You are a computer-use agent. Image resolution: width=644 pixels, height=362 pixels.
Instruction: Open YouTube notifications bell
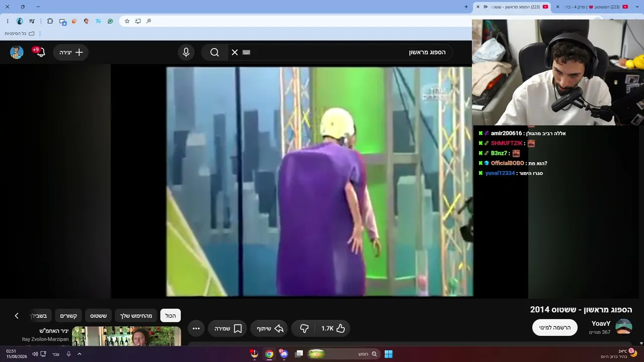point(40,52)
